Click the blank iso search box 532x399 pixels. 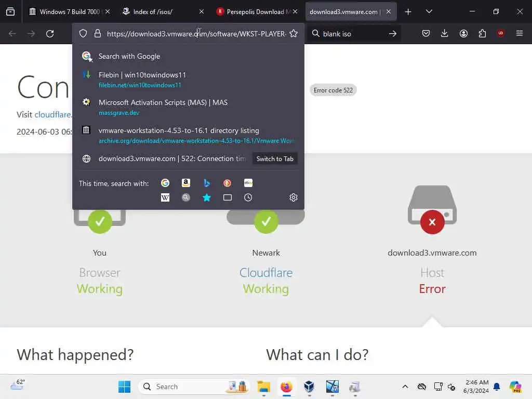tap(353, 34)
